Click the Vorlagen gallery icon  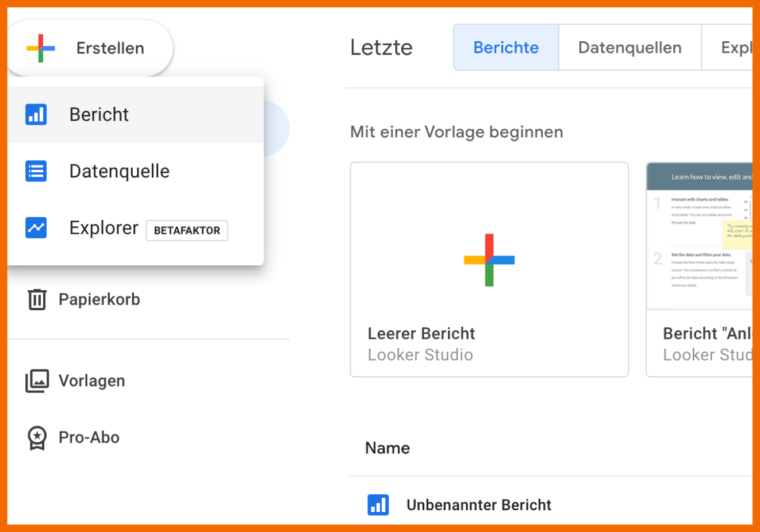tap(37, 381)
